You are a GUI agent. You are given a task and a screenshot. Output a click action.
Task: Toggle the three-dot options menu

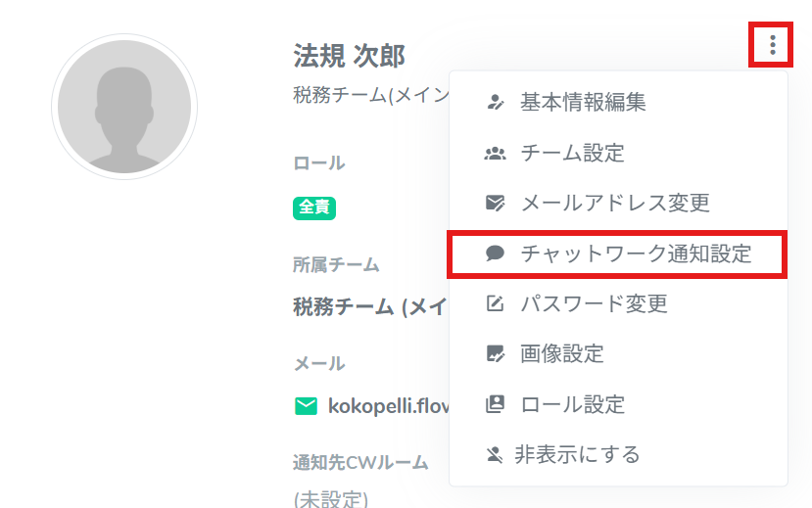773,45
